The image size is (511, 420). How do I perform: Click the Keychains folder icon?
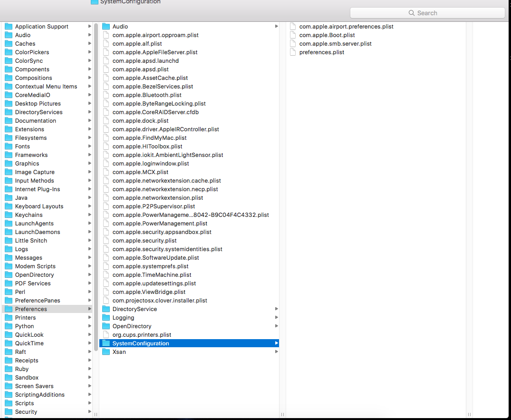tap(9, 215)
